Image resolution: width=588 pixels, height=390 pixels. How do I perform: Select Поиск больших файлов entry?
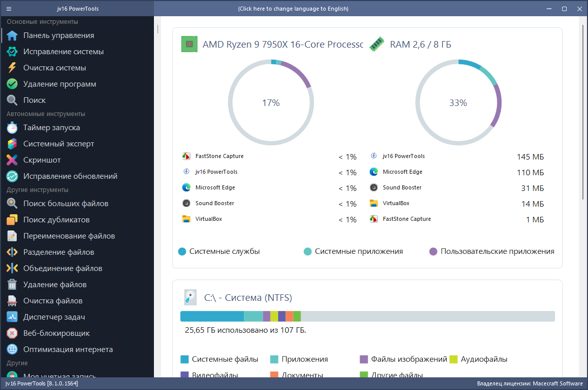click(x=65, y=204)
